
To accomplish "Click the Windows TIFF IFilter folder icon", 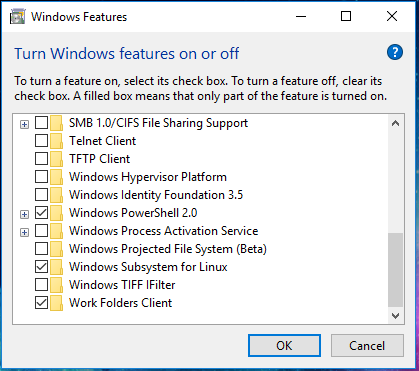I will (57, 285).
